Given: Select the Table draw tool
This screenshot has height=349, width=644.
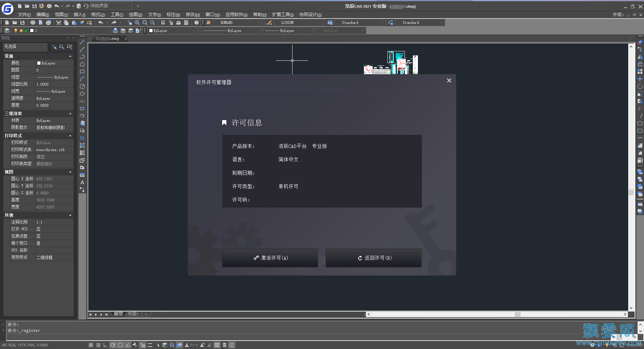Looking at the screenshot, I should pos(82,175).
